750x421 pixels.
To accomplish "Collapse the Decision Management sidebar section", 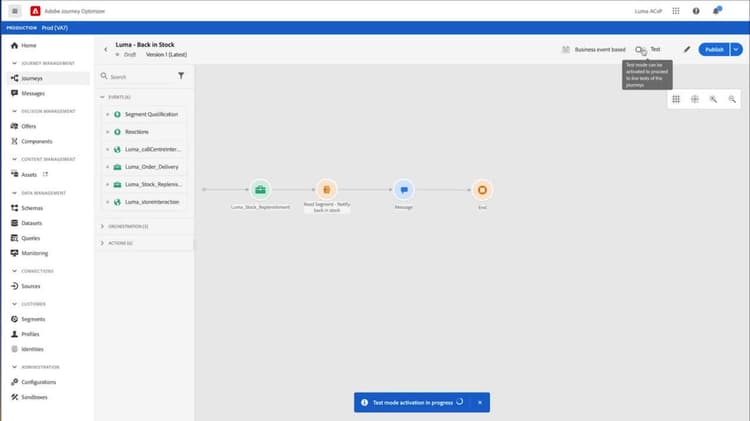I will coord(14,111).
